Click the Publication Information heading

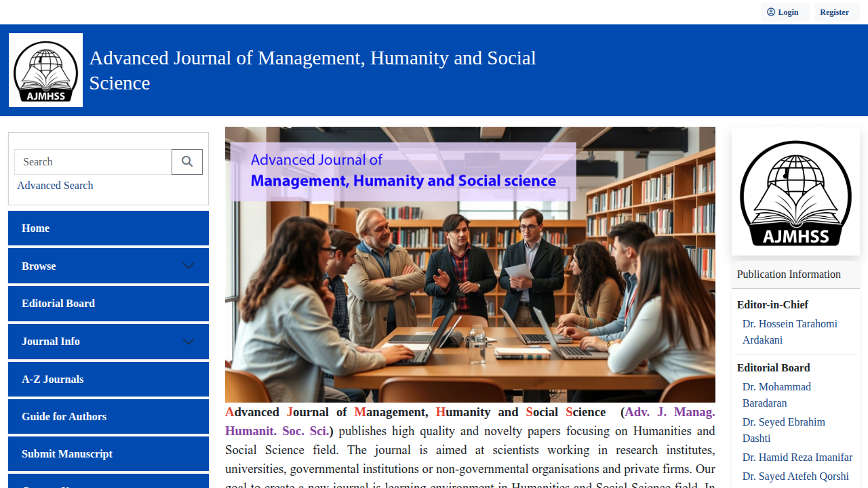[789, 274]
